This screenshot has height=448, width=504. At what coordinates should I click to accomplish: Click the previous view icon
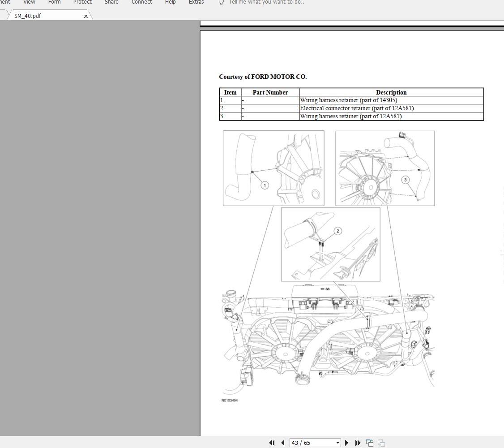click(370, 443)
